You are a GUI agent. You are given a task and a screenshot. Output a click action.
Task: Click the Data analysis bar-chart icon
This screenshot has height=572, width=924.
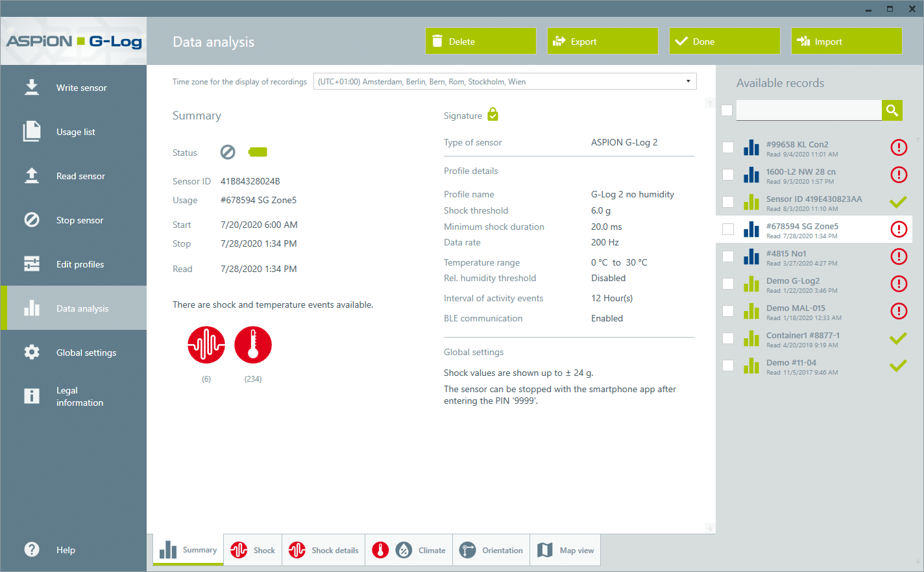(x=32, y=308)
